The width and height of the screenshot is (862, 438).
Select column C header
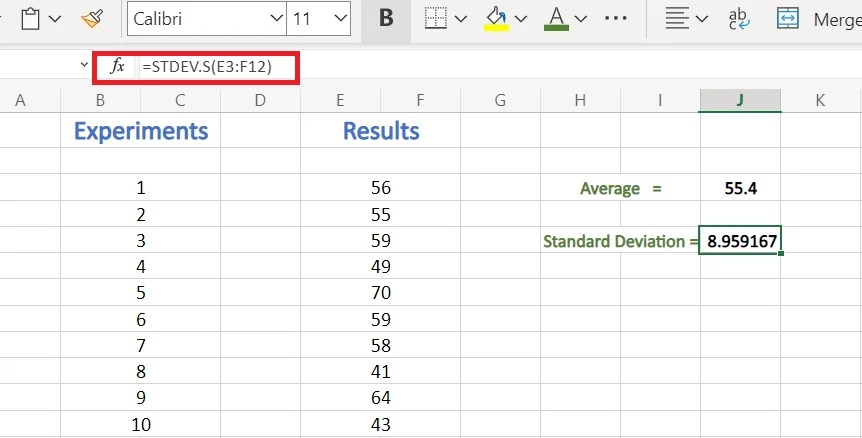[x=180, y=100]
